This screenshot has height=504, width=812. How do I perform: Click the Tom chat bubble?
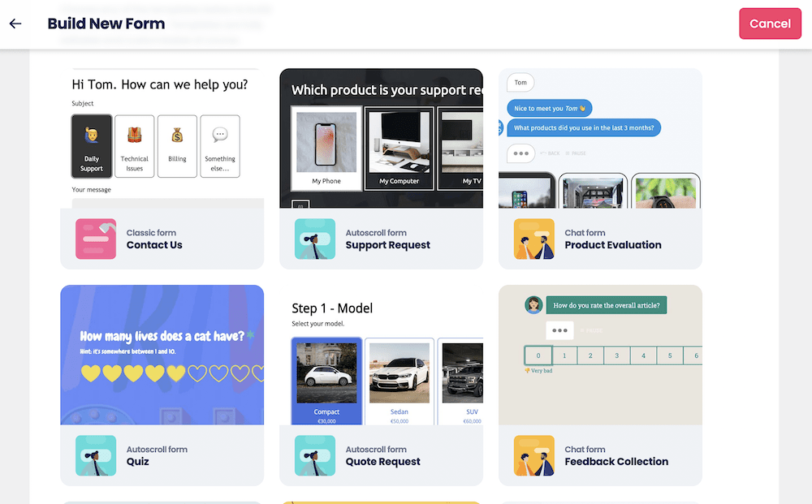click(x=520, y=82)
